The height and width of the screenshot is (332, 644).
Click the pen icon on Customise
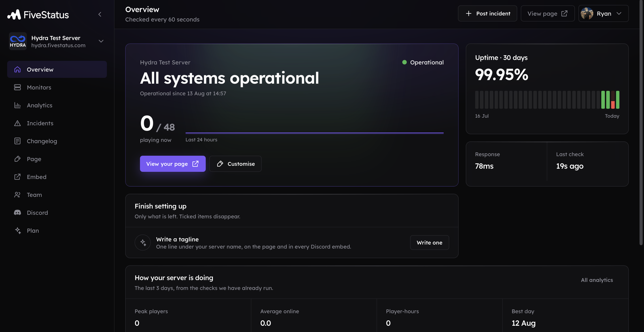(x=220, y=164)
